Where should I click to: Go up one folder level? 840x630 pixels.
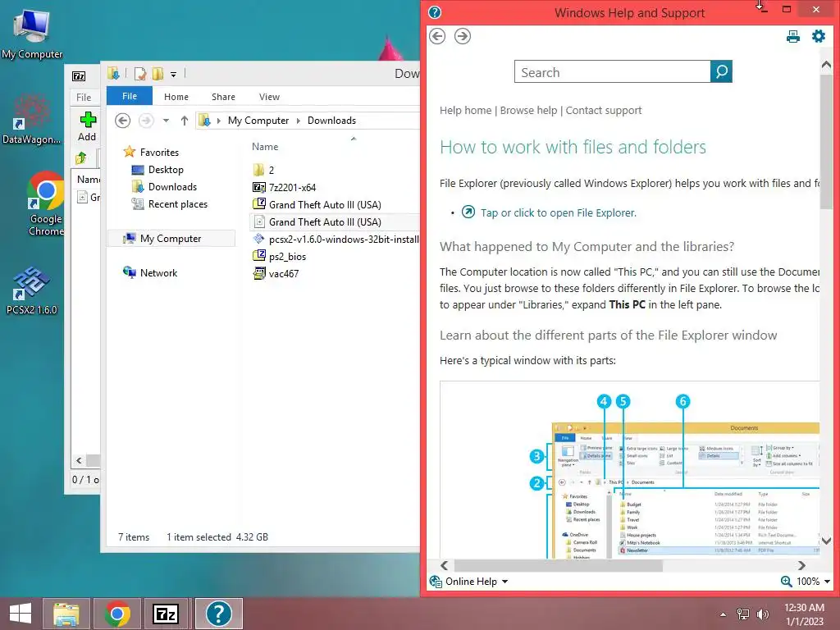coord(185,121)
